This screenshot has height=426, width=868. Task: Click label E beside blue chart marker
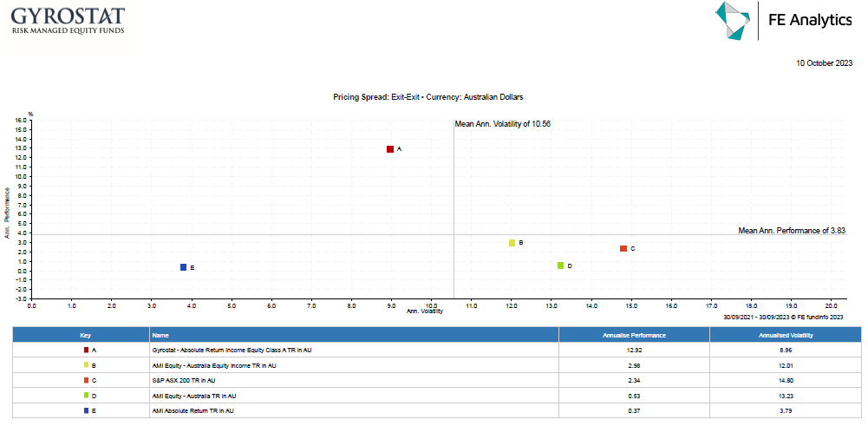[x=193, y=267]
